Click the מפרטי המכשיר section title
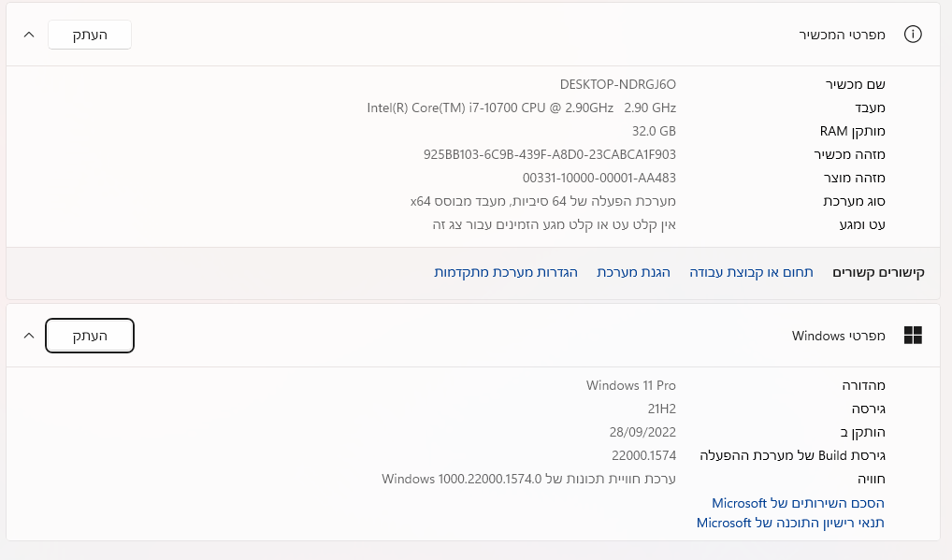 click(842, 35)
